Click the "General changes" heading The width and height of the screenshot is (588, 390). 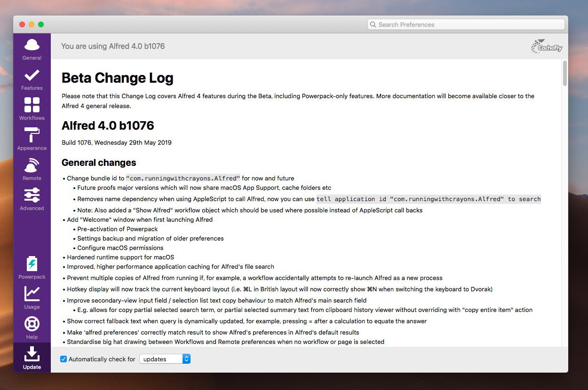click(x=99, y=163)
